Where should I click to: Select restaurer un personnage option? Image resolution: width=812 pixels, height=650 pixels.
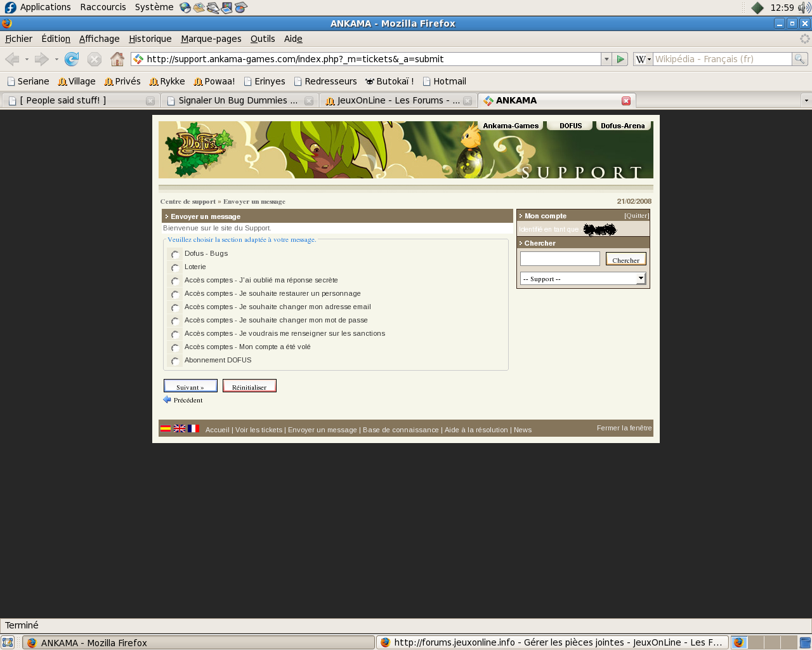coord(175,294)
